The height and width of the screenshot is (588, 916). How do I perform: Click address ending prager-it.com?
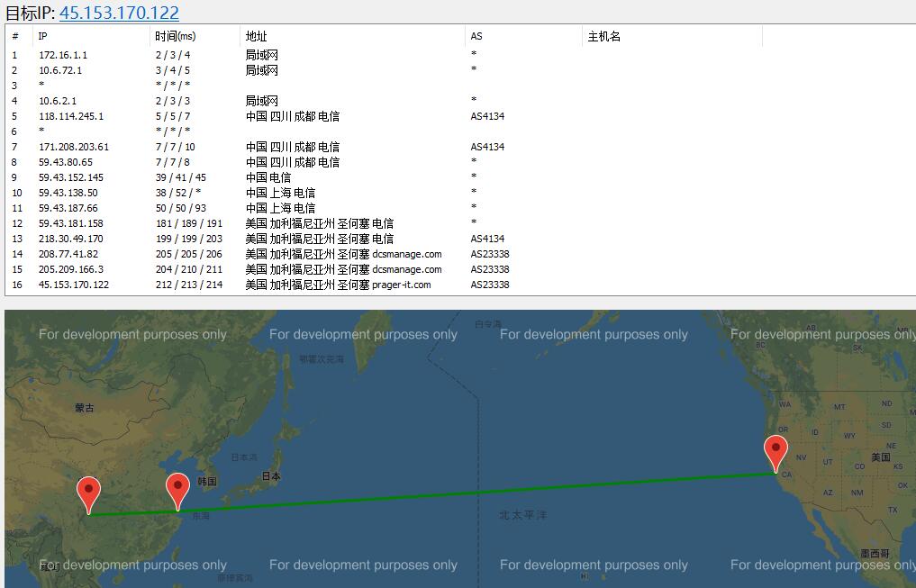[x=339, y=285]
